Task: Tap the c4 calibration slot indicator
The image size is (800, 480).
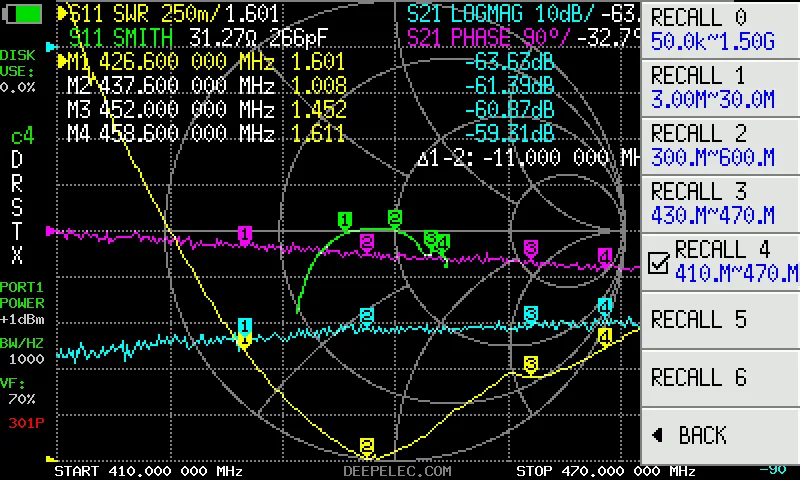Action: pos(22,137)
